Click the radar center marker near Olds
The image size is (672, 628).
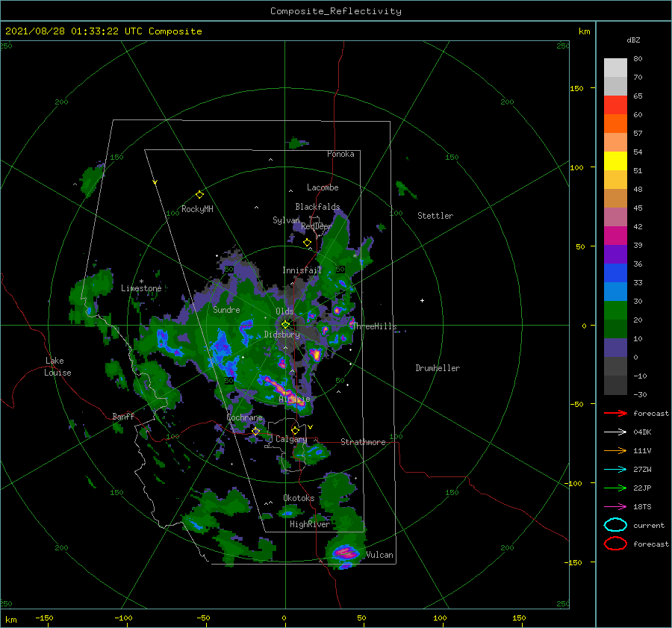[285, 325]
